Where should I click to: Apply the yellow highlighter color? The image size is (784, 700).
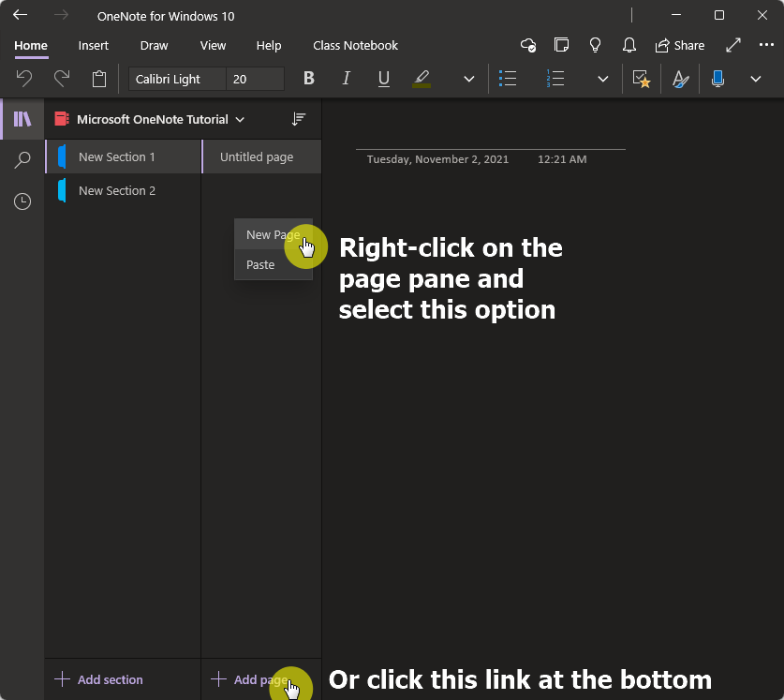pyautogui.click(x=422, y=79)
